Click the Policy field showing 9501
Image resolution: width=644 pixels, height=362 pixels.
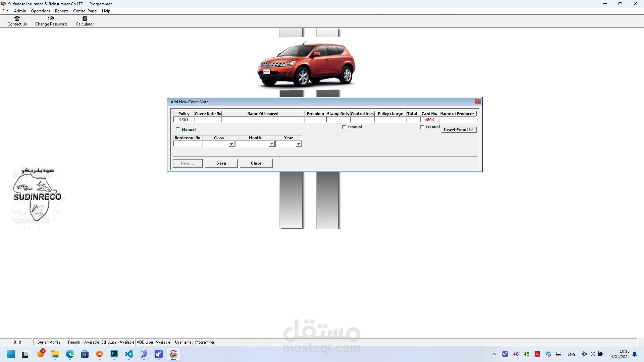pos(184,120)
